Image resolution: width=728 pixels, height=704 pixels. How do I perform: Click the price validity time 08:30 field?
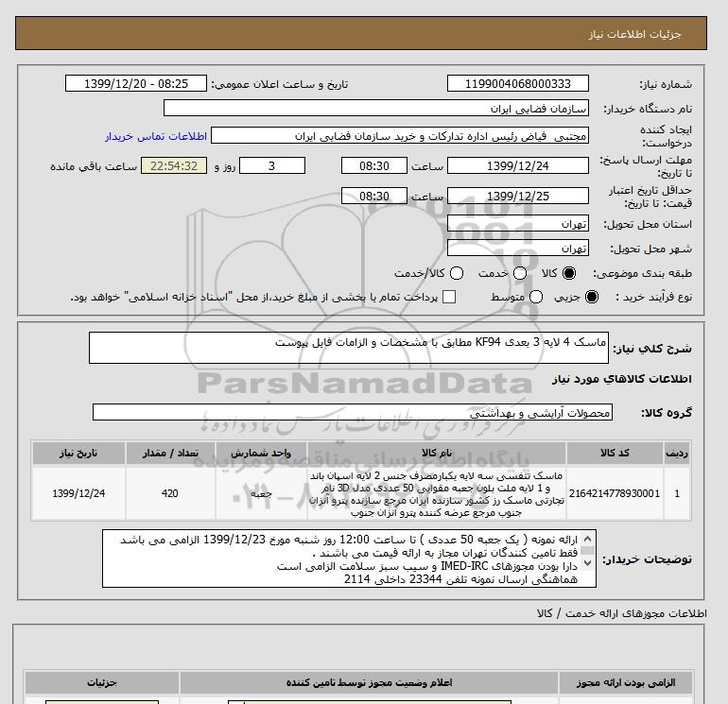click(x=374, y=196)
